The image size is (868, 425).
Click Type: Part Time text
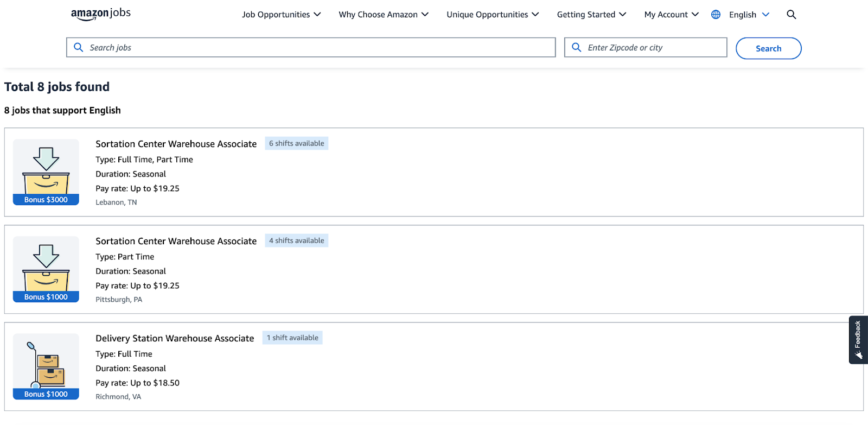point(125,257)
